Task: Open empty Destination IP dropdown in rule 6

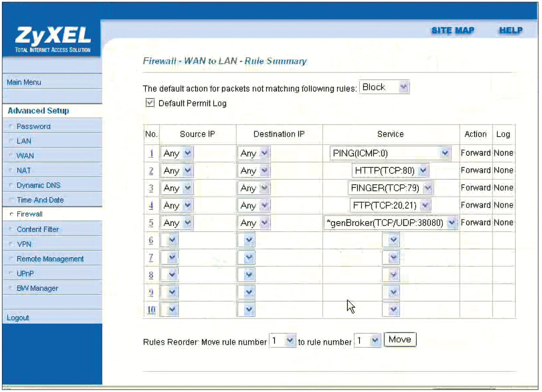Action: coord(246,240)
